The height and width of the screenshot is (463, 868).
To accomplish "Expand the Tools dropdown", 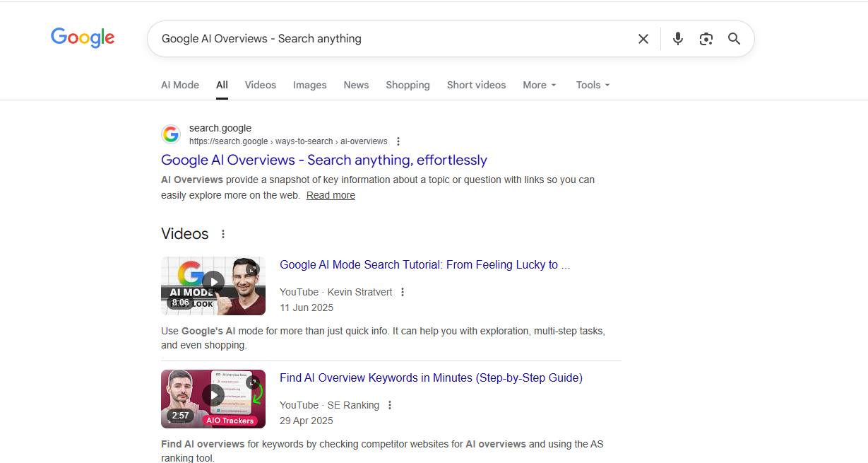I will (x=593, y=85).
